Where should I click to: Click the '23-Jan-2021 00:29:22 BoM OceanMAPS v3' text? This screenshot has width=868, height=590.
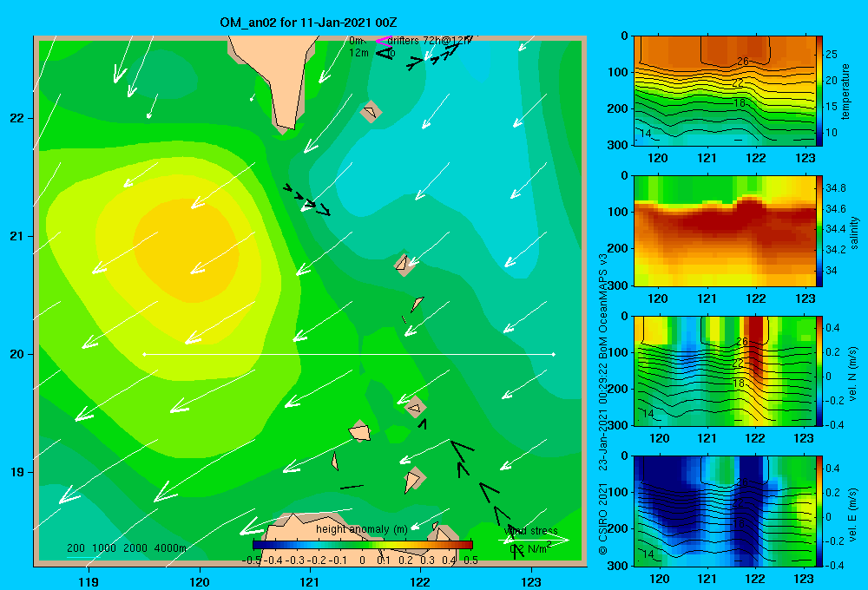point(603,363)
